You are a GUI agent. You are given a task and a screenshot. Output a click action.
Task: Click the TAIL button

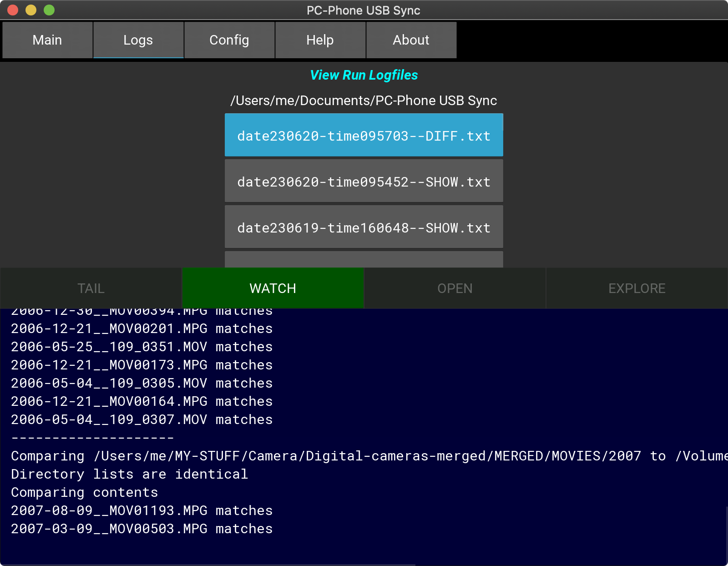click(x=91, y=288)
